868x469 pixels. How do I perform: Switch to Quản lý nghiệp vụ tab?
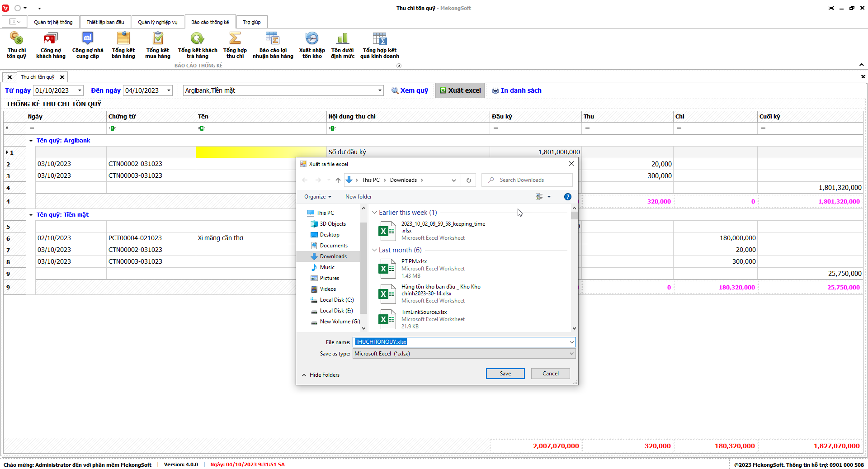pos(157,22)
